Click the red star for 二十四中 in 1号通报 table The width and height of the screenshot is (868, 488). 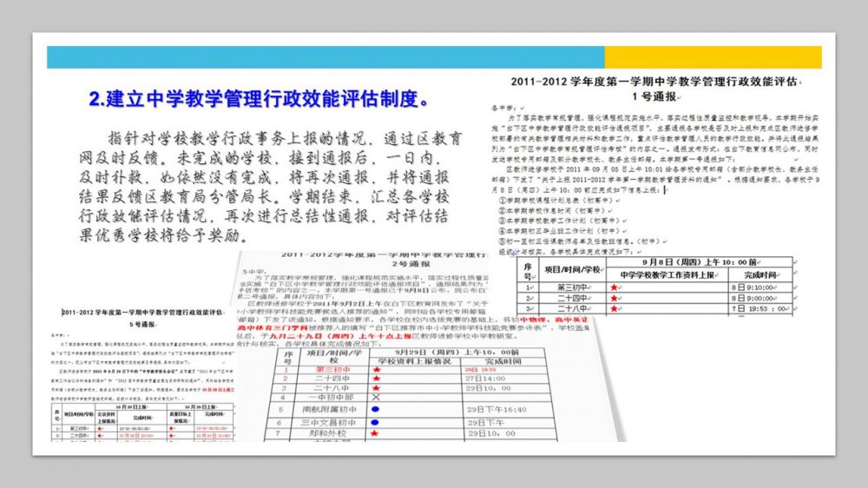613,297
